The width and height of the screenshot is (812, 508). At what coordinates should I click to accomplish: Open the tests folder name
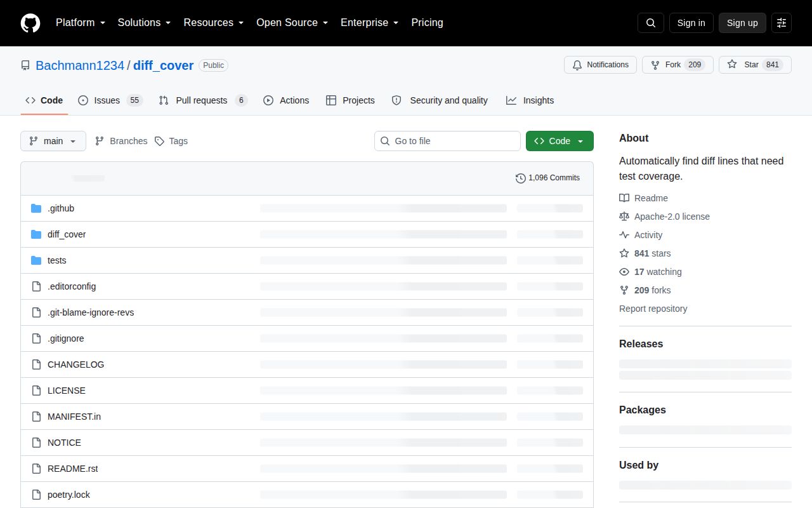pos(57,260)
